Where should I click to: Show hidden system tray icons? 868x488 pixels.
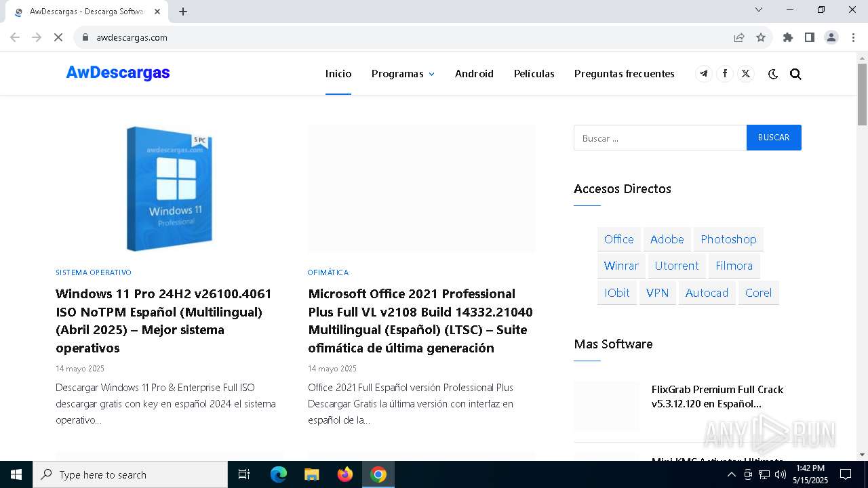pyautogui.click(x=731, y=474)
